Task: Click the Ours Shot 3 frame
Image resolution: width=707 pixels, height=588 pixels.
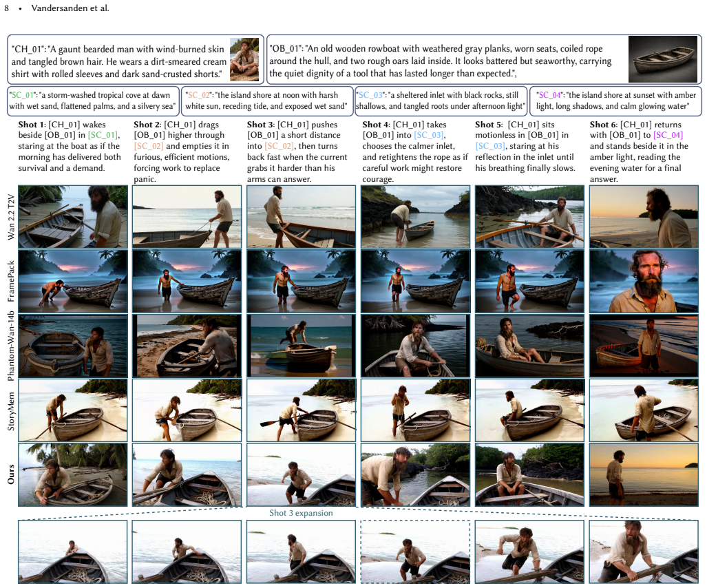Action: pyautogui.click(x=302, y=475)
